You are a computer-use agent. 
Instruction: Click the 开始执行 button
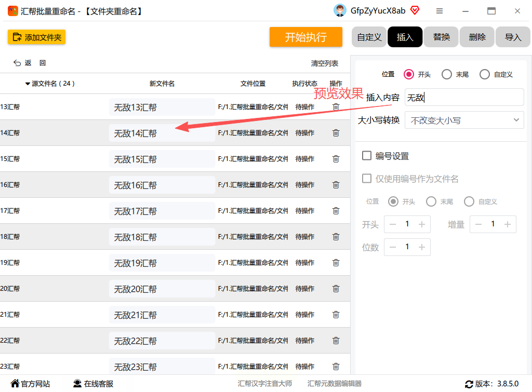tap(305, 37)
